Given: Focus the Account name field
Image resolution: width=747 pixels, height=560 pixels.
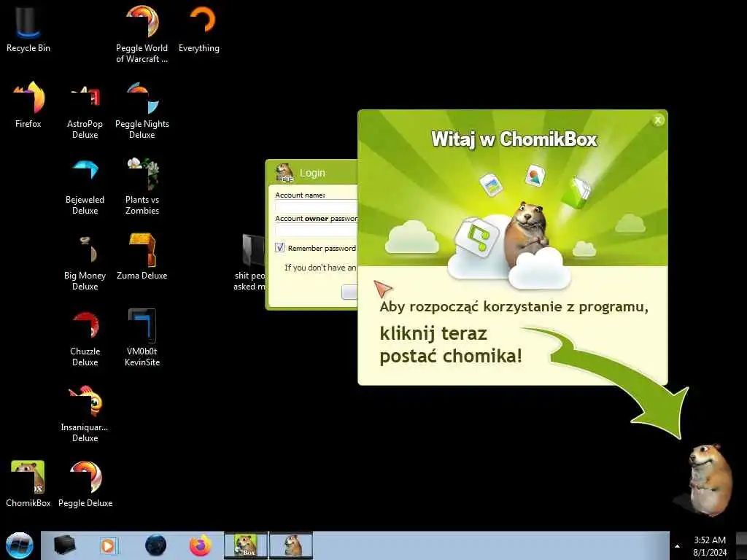Looking at the screenshot, I should (317, 206).
